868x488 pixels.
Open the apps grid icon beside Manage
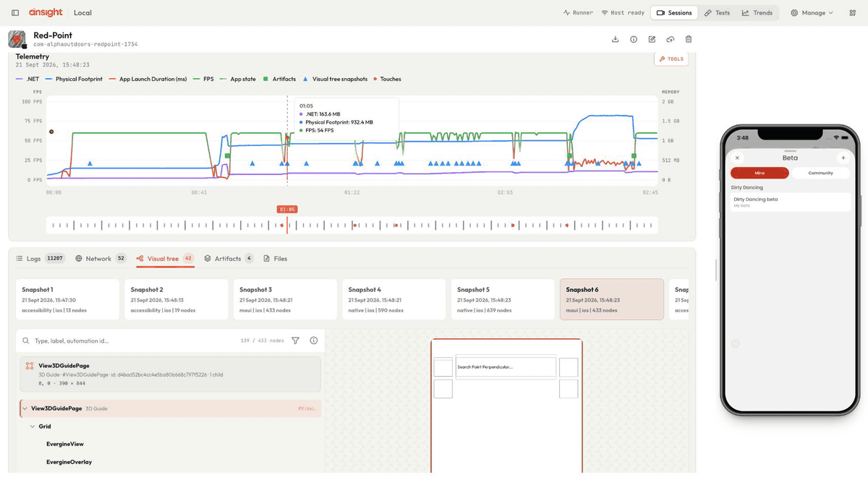852,13
